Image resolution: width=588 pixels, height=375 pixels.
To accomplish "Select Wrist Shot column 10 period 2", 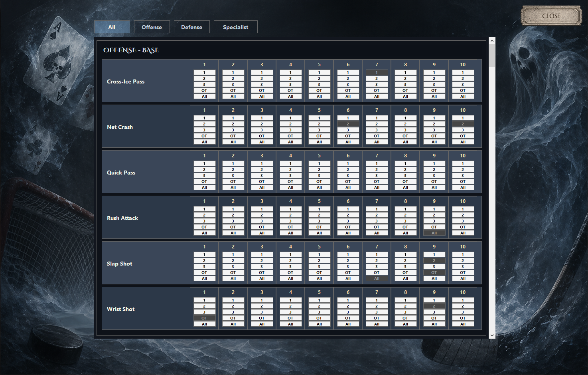I will pyautogui.click(x=463, y=306).
